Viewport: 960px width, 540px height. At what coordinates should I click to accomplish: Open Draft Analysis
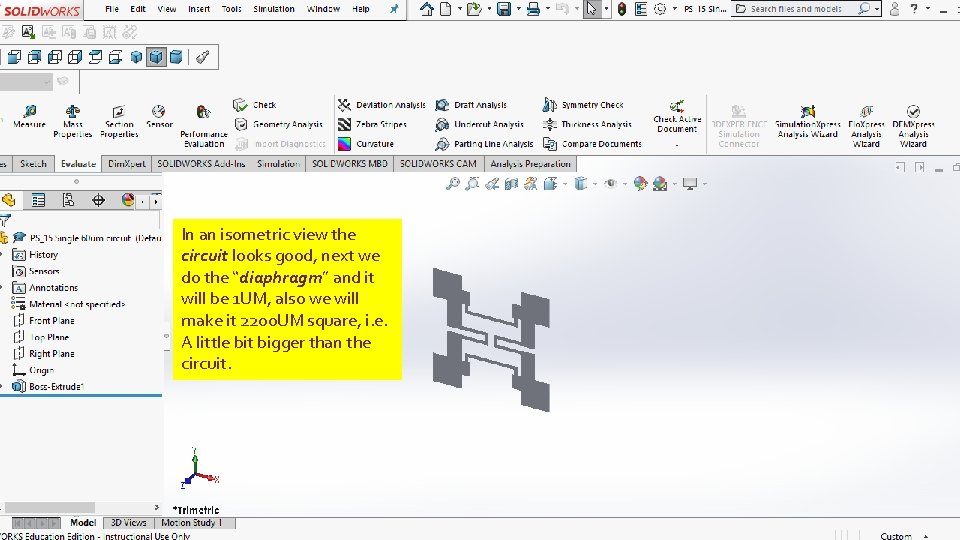471,105
